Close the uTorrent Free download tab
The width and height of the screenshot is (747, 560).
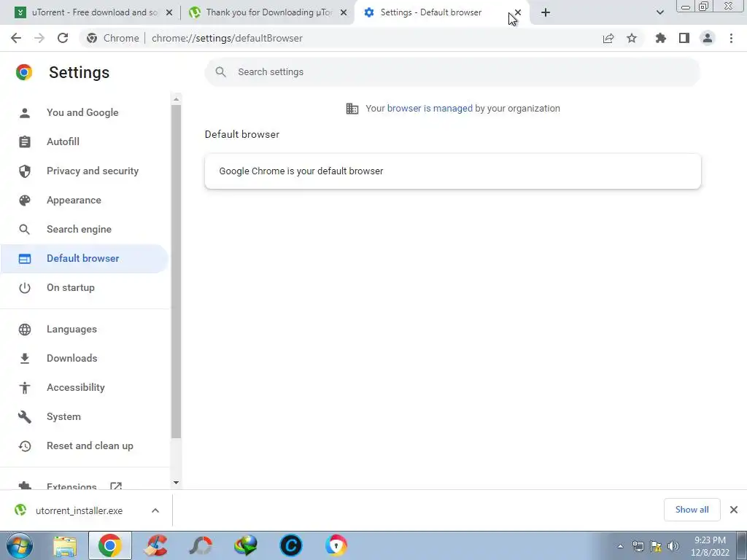click(169, 13)
